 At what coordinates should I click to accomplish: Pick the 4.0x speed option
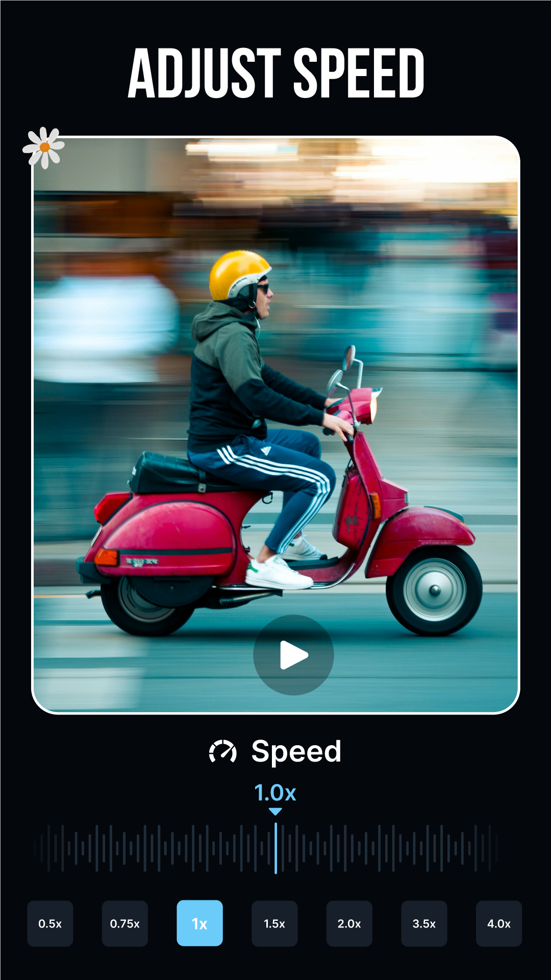[499, 923]
